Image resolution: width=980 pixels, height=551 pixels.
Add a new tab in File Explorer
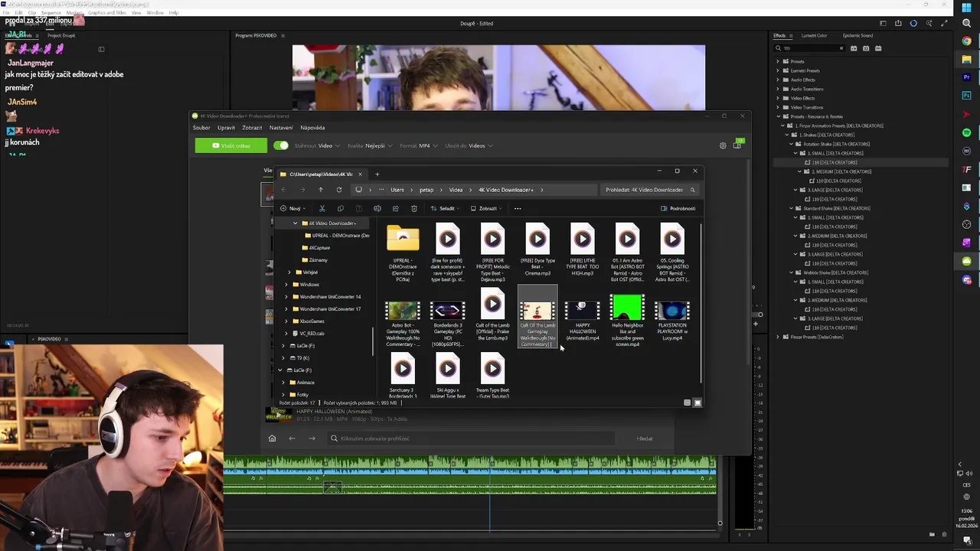[377, 174]
